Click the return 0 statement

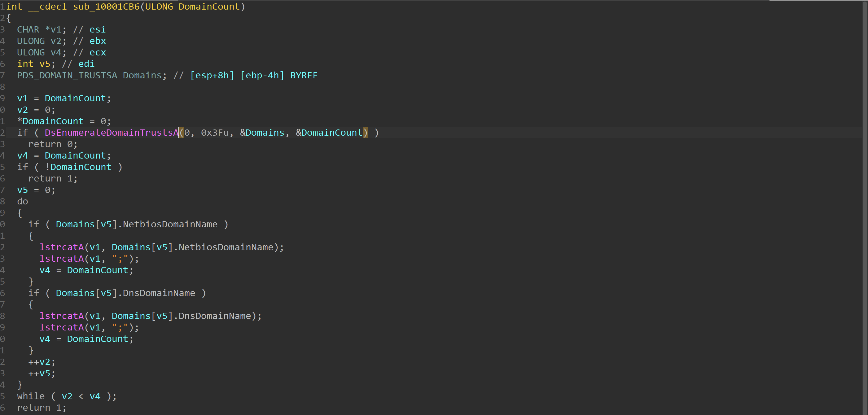click(x=53, y=144)
